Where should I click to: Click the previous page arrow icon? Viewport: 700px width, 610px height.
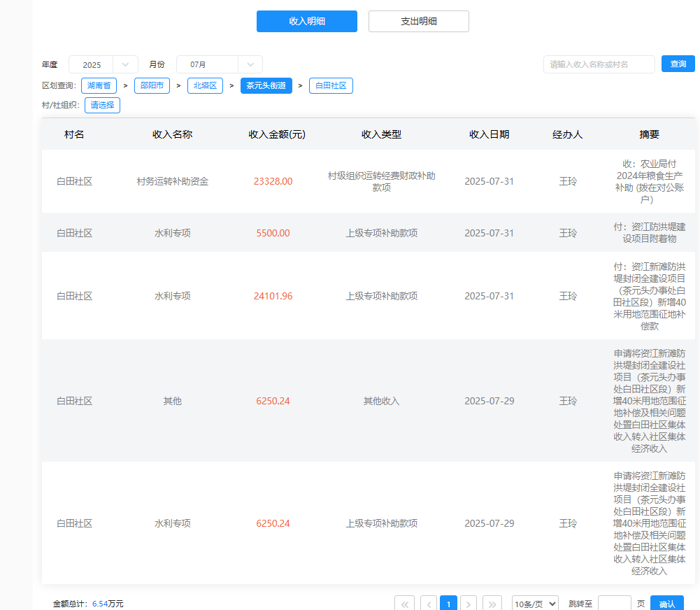pos(428,604)
